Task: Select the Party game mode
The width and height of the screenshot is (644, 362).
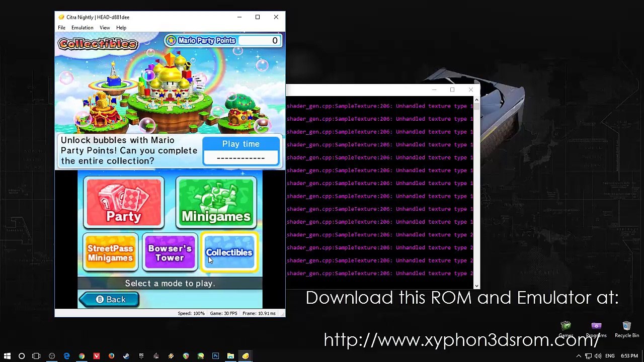Action: point(124,203)
